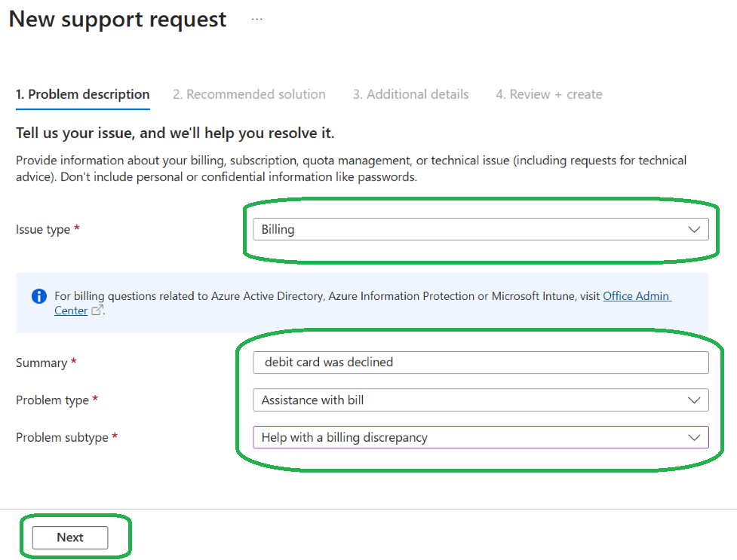Expand the Issue type chevron arrow
Image resolution: width=737 pixels, height=560 pixels.
(694, 229)
